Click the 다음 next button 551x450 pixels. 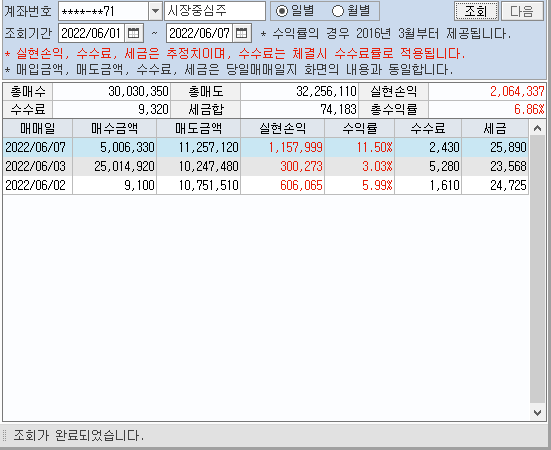click(x=522, y=11)
